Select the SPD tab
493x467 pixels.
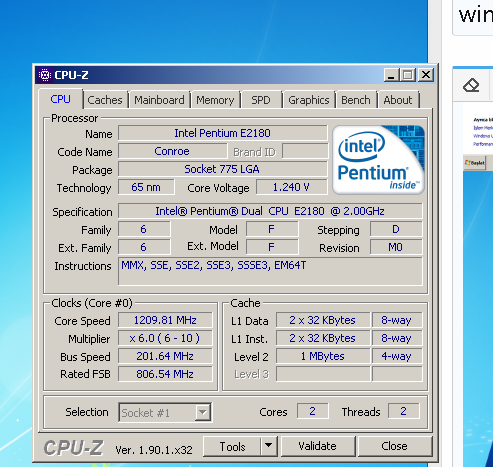261,100
